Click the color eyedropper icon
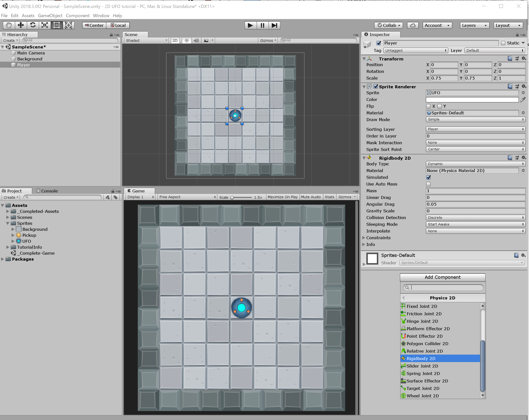 (x=523, y=99)
